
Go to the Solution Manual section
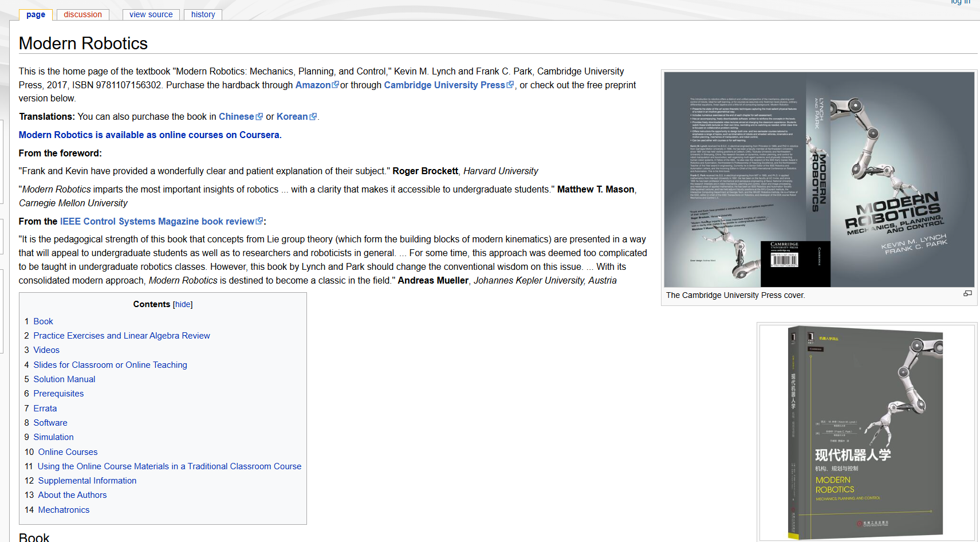click(64, 379)
